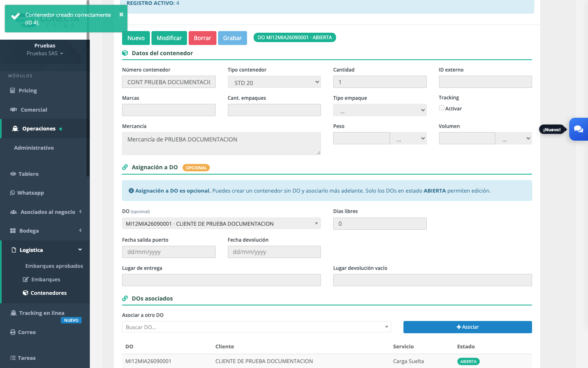This screenshot has height=368, width=588.
Task: Click the red Borrar button
Action: pos(203,38)
